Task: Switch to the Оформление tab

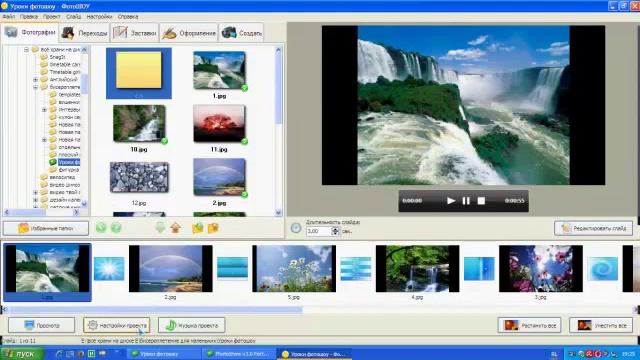Action: tap(189, 33)
